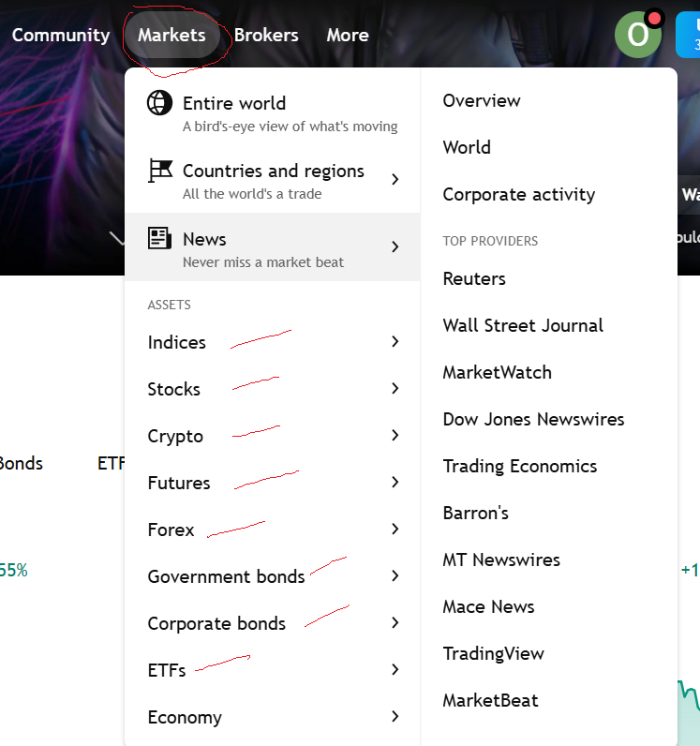Open MarketWatch provider news
700x746 pixels.
point(497,372)
